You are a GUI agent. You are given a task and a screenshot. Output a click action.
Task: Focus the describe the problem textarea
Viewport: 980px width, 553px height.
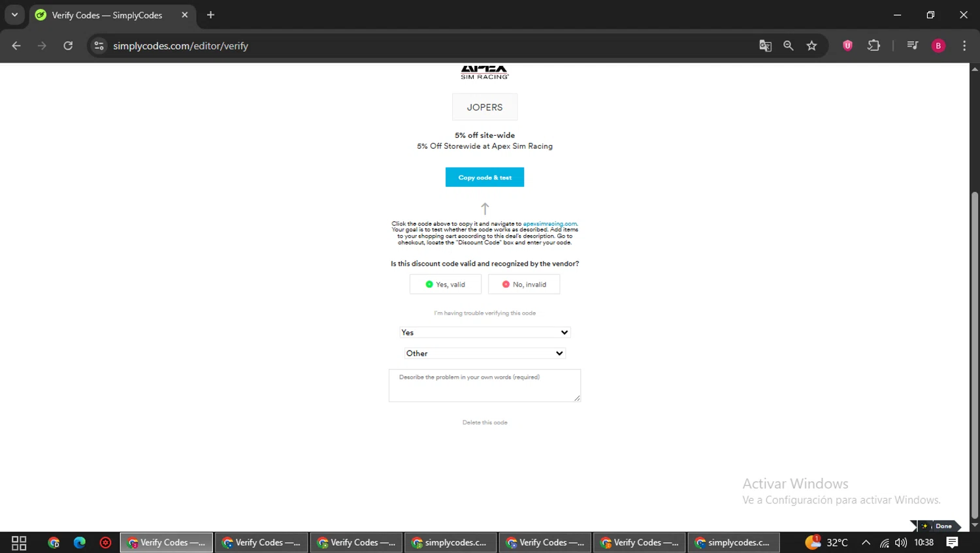coord(485,385)
